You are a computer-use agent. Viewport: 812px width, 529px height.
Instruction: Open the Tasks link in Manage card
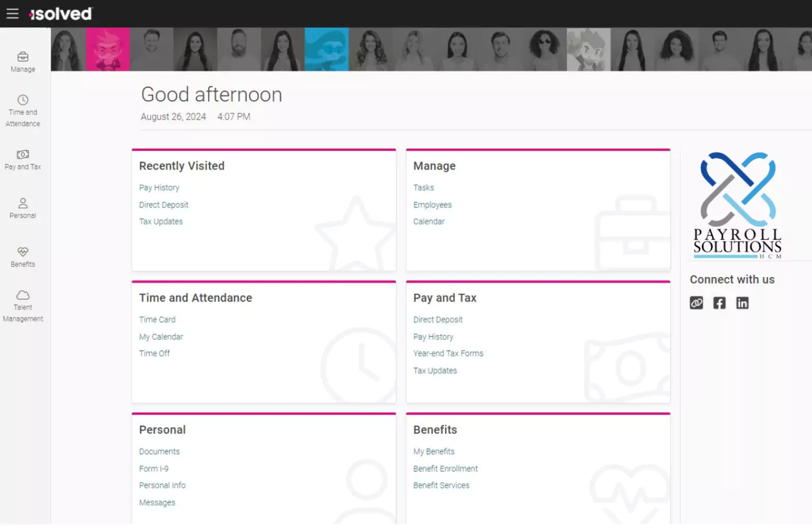pos(423,188)
